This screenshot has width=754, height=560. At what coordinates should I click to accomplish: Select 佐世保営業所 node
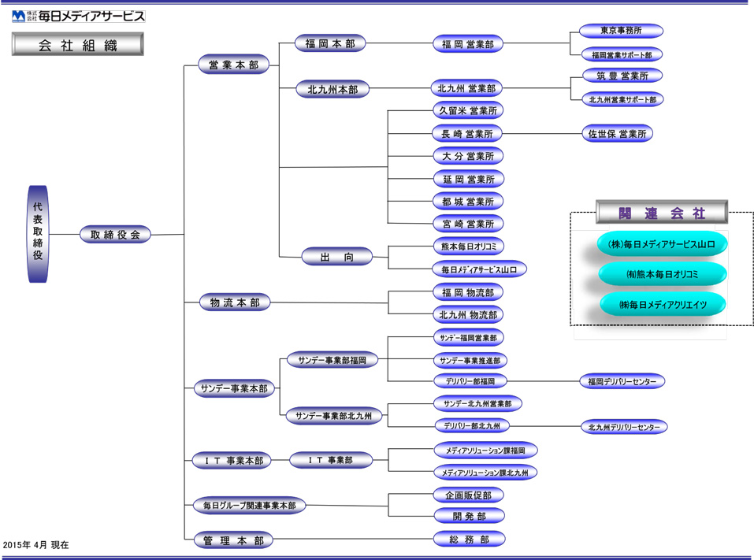[x=618, y=134]
